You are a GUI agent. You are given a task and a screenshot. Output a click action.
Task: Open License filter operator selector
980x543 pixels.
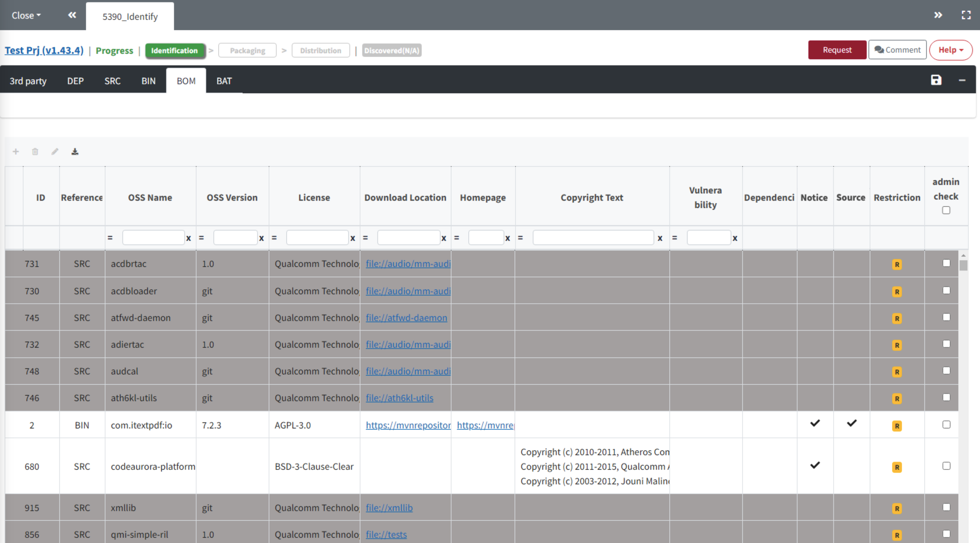(x=274, y=238)
